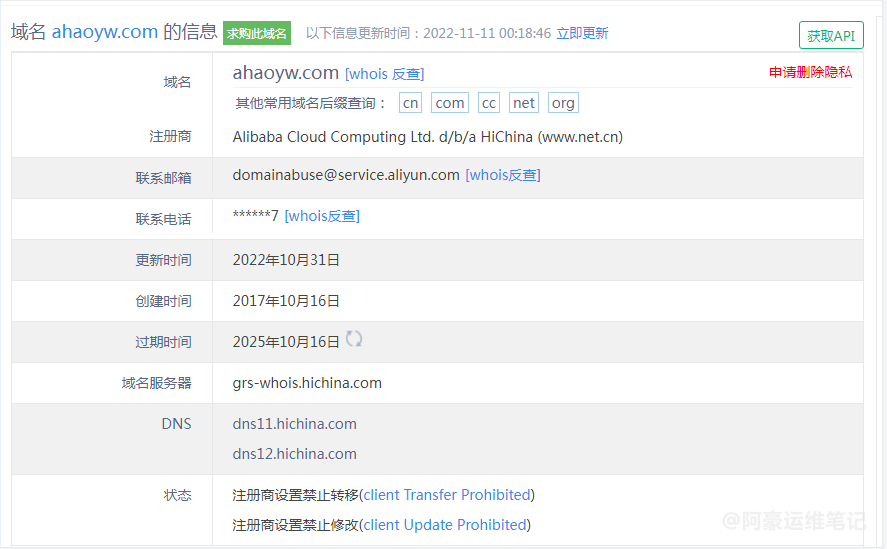This screenshot has height=549, width=887.
Task: Open the ahaoyw.com link in the title
Action: [104, 32]
